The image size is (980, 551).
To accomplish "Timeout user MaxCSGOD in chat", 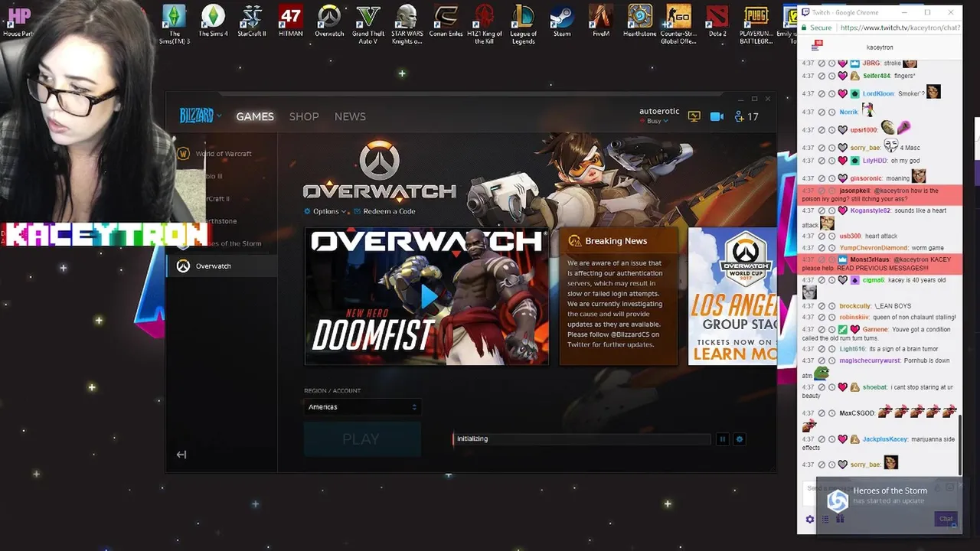I will (832, 413).
